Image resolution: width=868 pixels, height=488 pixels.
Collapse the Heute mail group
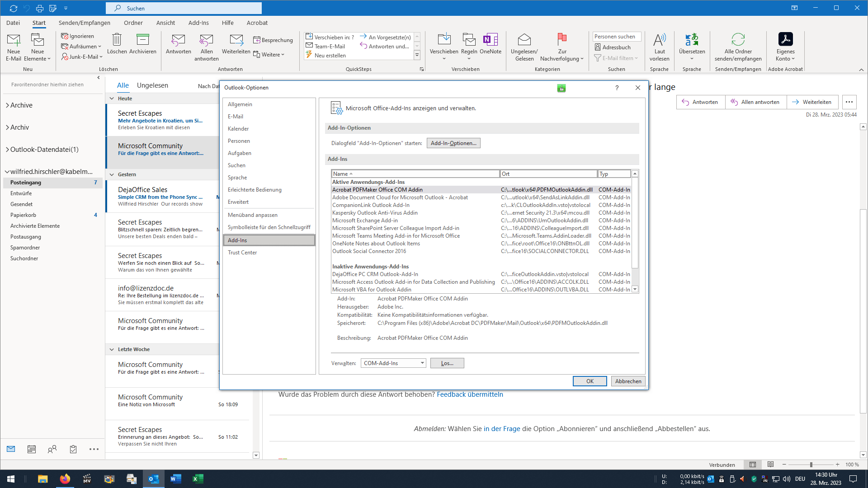112,99
